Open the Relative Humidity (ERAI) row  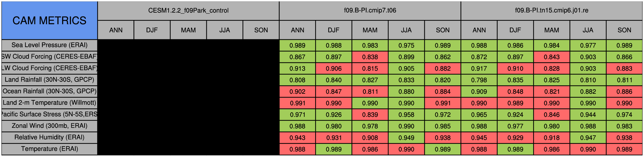pos(49,137)
